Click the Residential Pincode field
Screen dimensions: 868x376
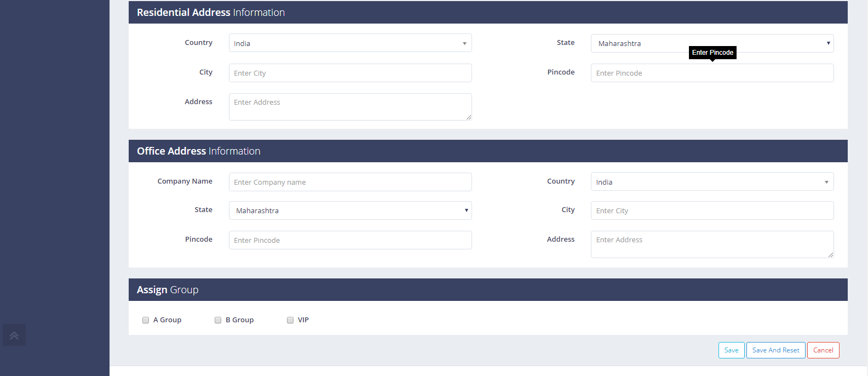coord(712,73)
